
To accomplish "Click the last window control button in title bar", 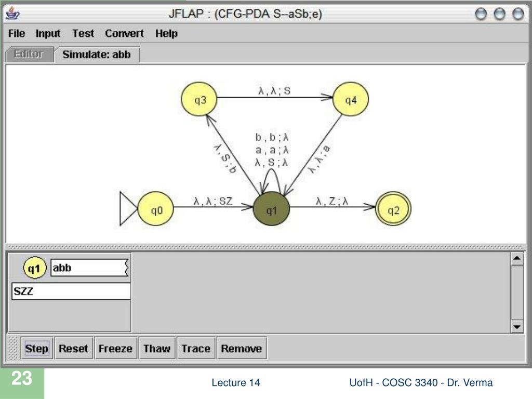I will 518,14.
